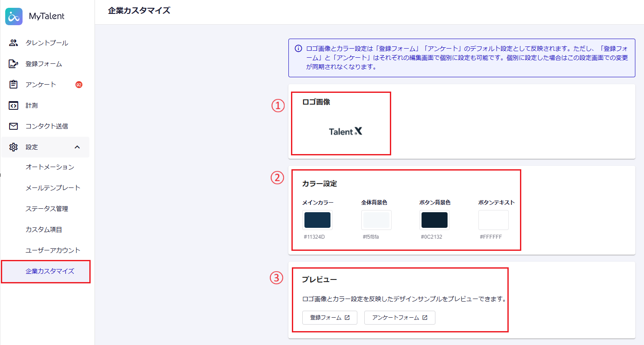The width and height of the screenshot is (644, 345).
Task: Click the コンタクト送信 mail icon
Action: click(x=13, y=126)
